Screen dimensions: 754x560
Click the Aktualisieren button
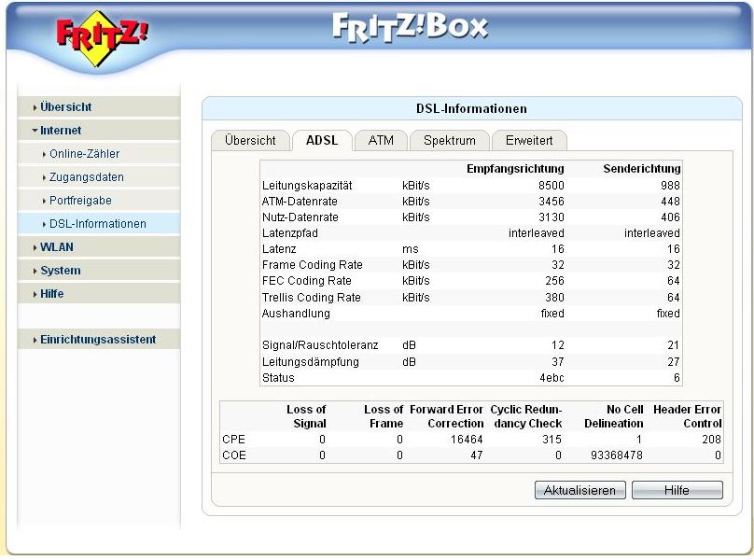pos(579,490)
